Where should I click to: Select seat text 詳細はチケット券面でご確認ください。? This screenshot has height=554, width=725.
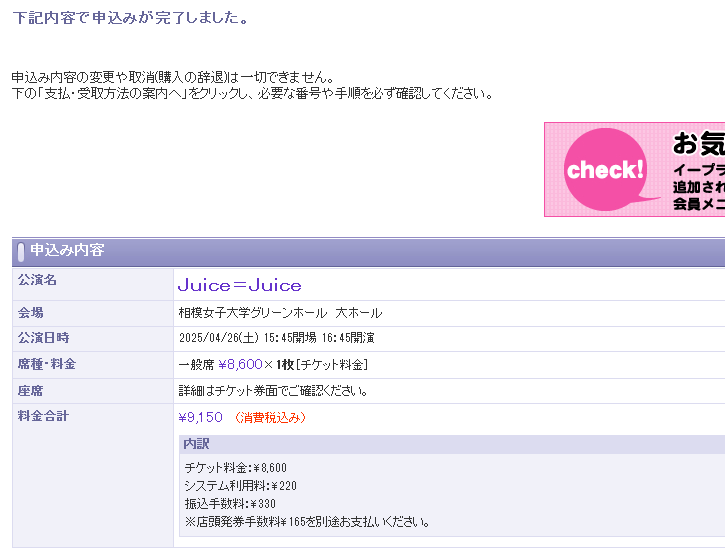[x=273, y=391]
